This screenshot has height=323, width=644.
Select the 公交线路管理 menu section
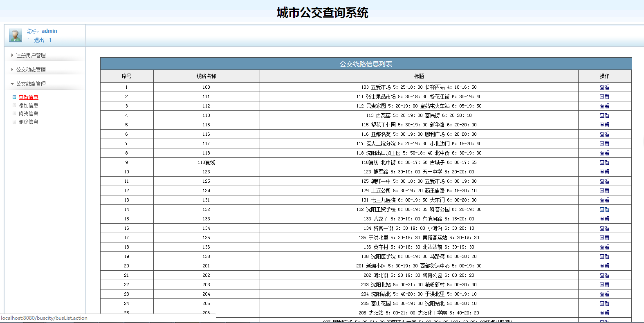31,84
